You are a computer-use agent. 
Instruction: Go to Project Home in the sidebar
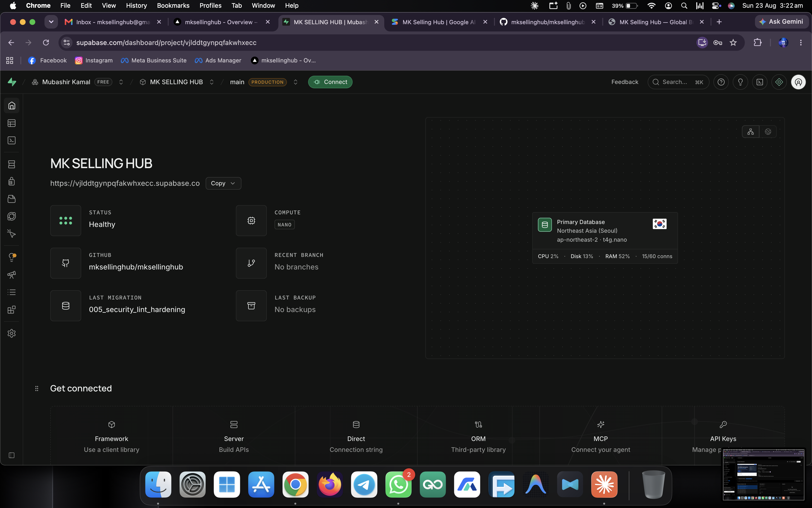tap(12, 106)
